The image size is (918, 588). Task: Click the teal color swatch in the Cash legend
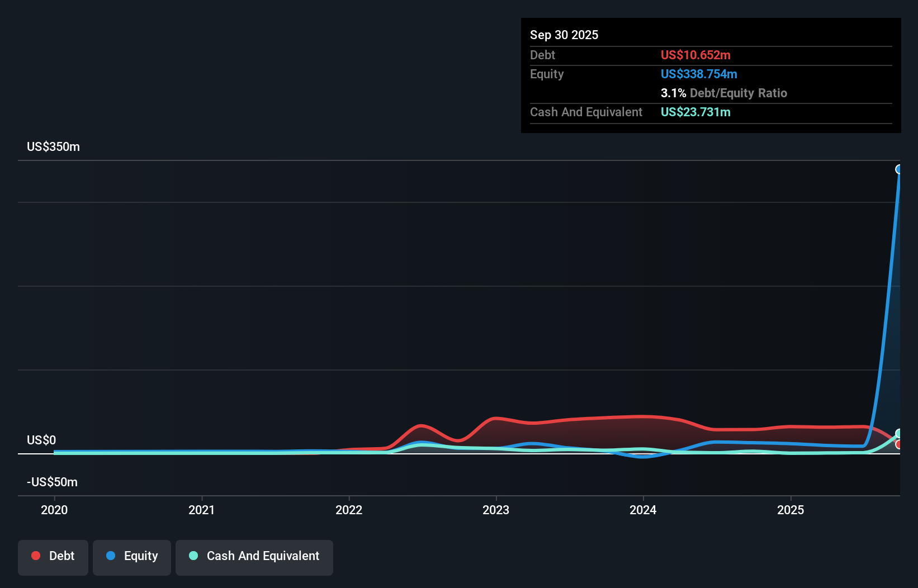pos(193,556)
